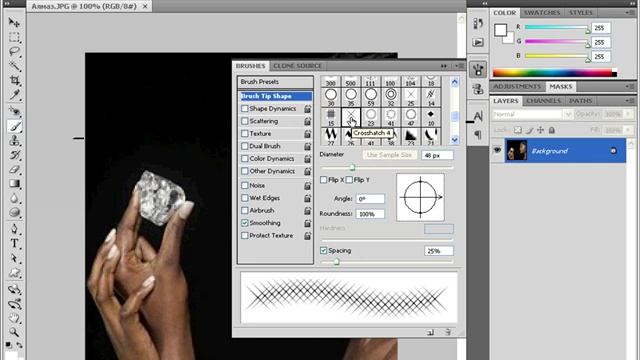Open Color panel options menu
The height and width of the screenshot is (360, 640).
pyautogui.click(x=630, y=13)
